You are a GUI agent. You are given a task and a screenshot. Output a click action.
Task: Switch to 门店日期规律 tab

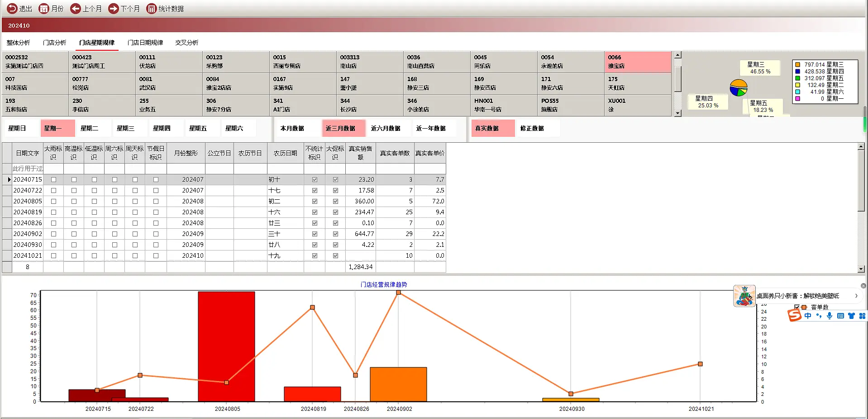(x=145, y=43)
